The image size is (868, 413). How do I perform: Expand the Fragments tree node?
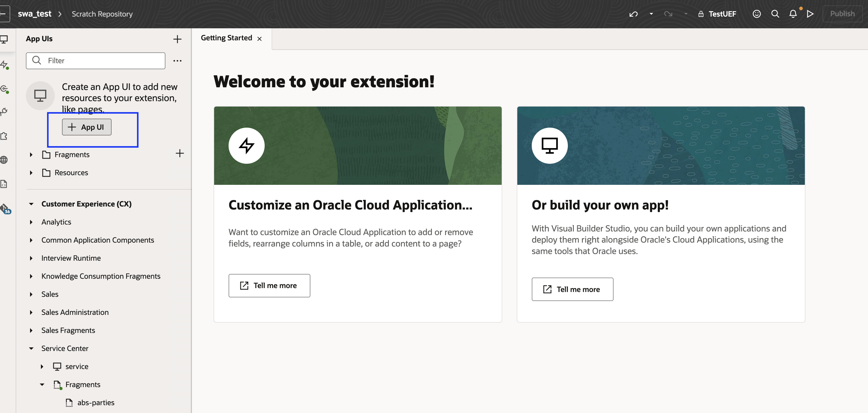tap(31, 154)
